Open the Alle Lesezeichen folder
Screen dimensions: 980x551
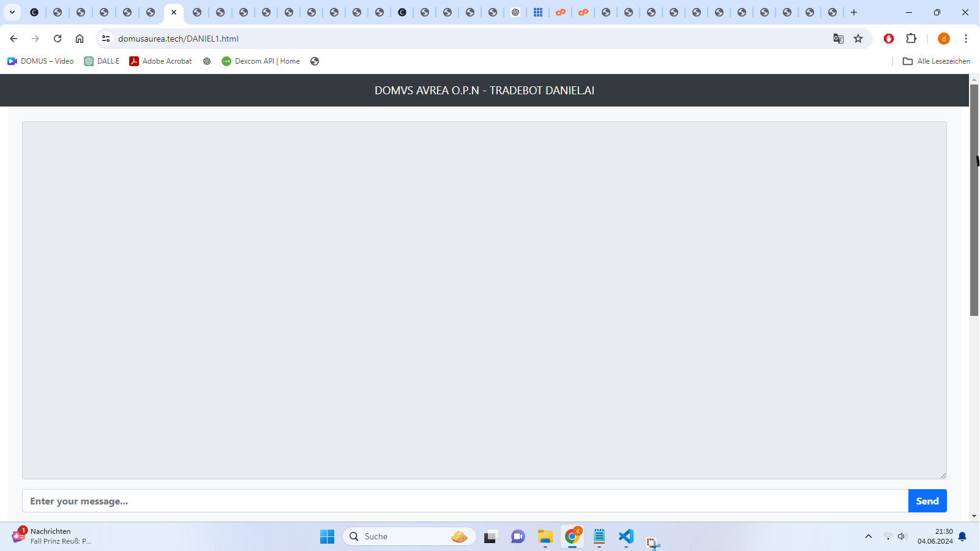[937, 61]
